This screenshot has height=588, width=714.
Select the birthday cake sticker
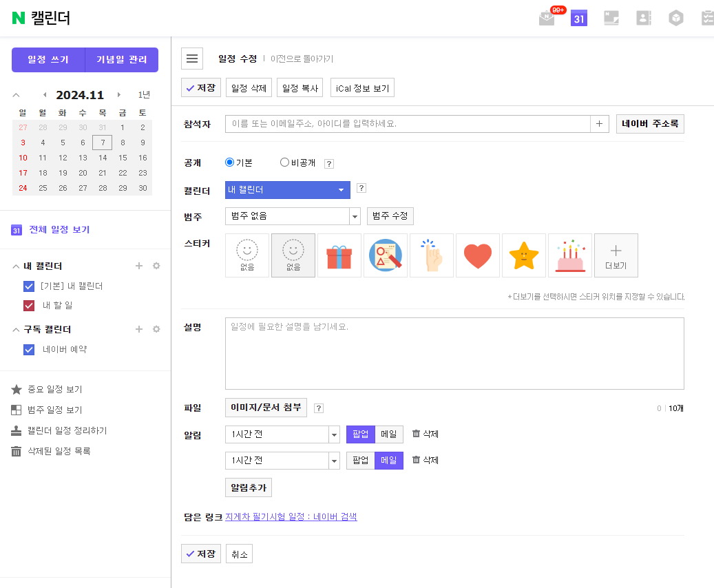tap(570, 255)
